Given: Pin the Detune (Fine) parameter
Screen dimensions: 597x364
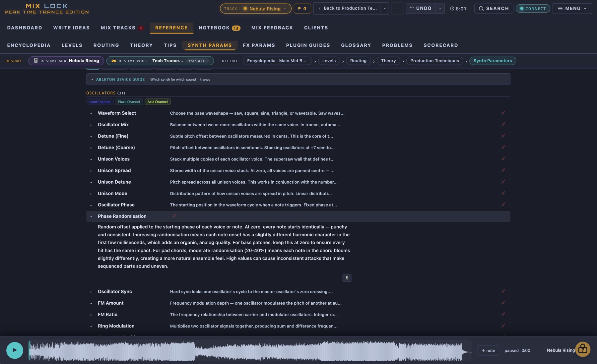Looking at the screenshot, I should pos(503,136).
